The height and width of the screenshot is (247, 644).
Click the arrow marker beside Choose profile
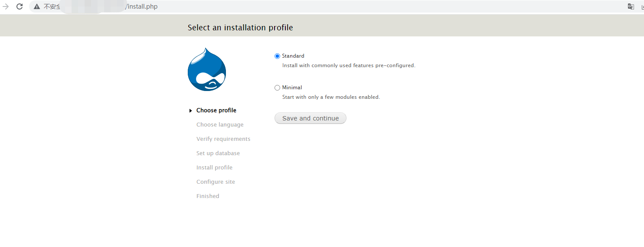pos(190,111)
